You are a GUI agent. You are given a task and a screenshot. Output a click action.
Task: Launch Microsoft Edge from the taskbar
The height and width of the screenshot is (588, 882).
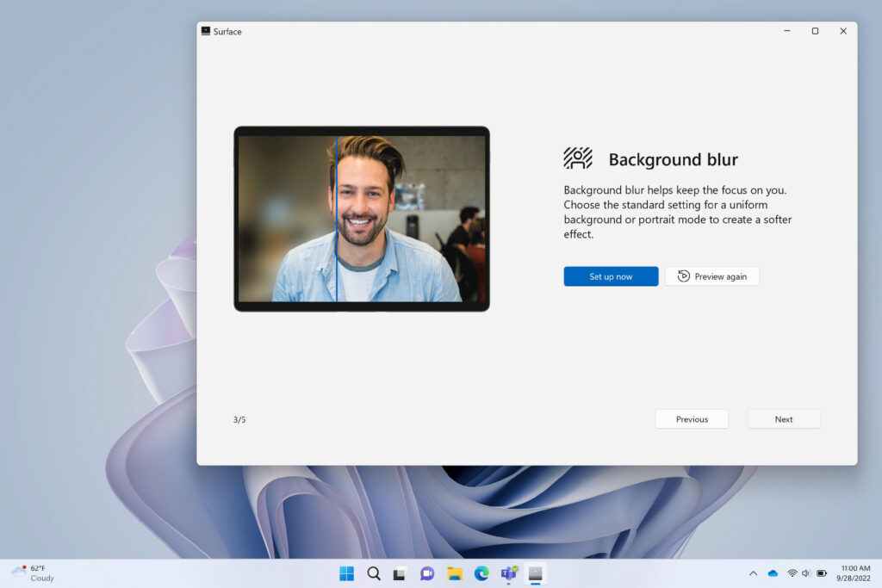point(481,573)
